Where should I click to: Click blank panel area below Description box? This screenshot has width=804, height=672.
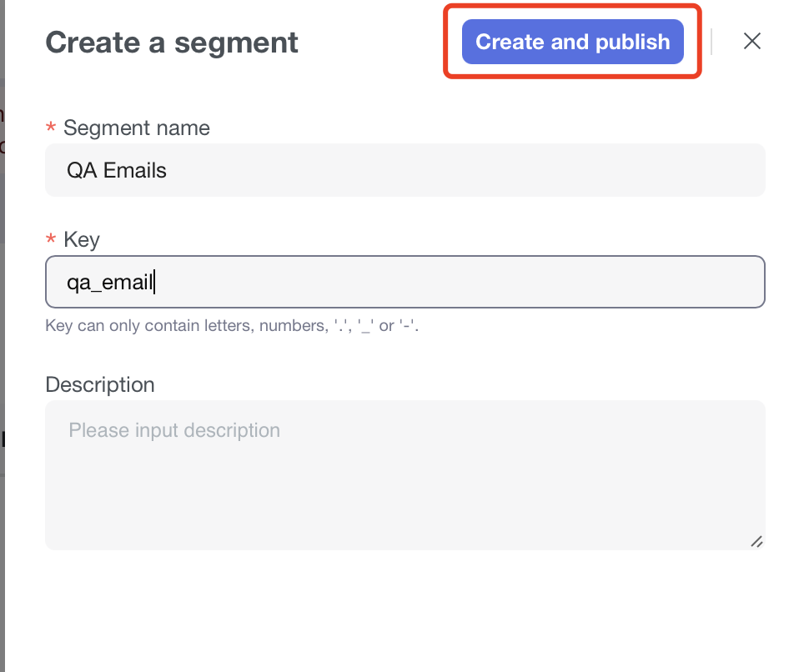point(400,609)
